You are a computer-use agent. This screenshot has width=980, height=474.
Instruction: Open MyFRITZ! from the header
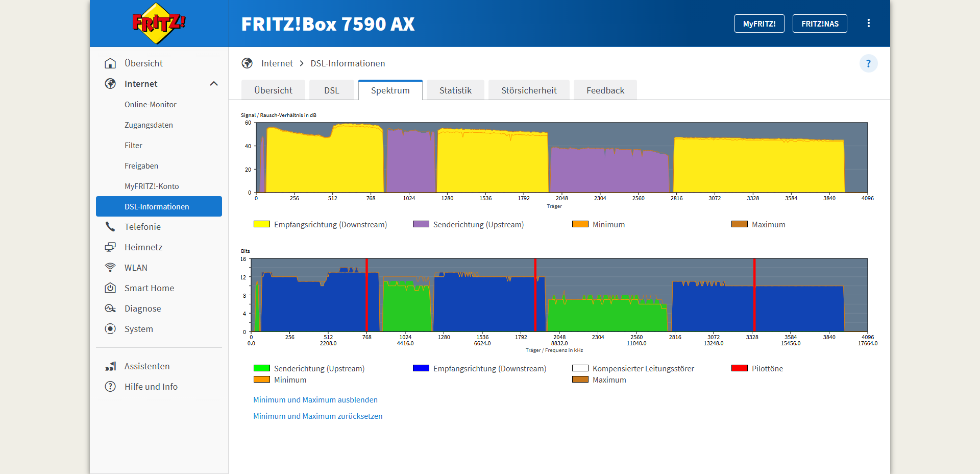(x=759, y=23)
